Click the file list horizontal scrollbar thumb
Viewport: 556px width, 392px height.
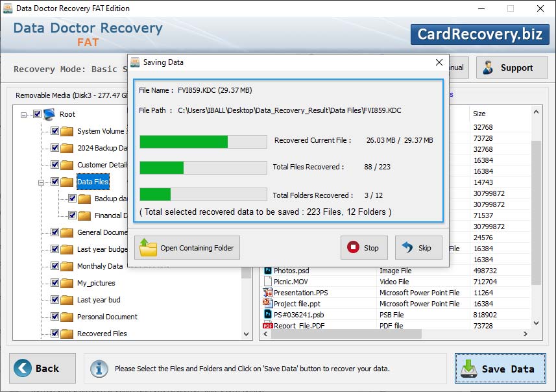[346, 334]
